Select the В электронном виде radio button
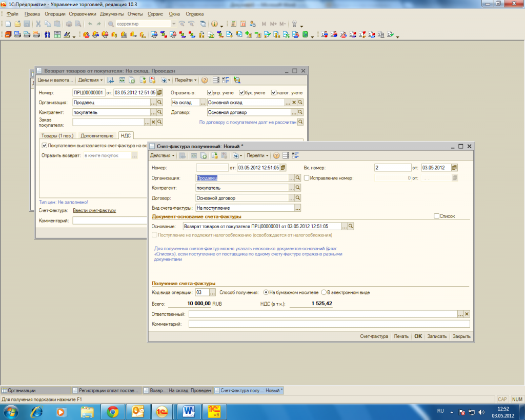Viewport: 525px width, 420px height. coord(324,292)
